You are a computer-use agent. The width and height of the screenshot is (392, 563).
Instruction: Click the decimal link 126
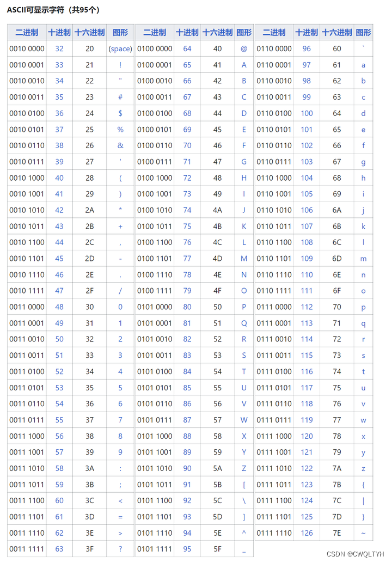tap(307, 533)
